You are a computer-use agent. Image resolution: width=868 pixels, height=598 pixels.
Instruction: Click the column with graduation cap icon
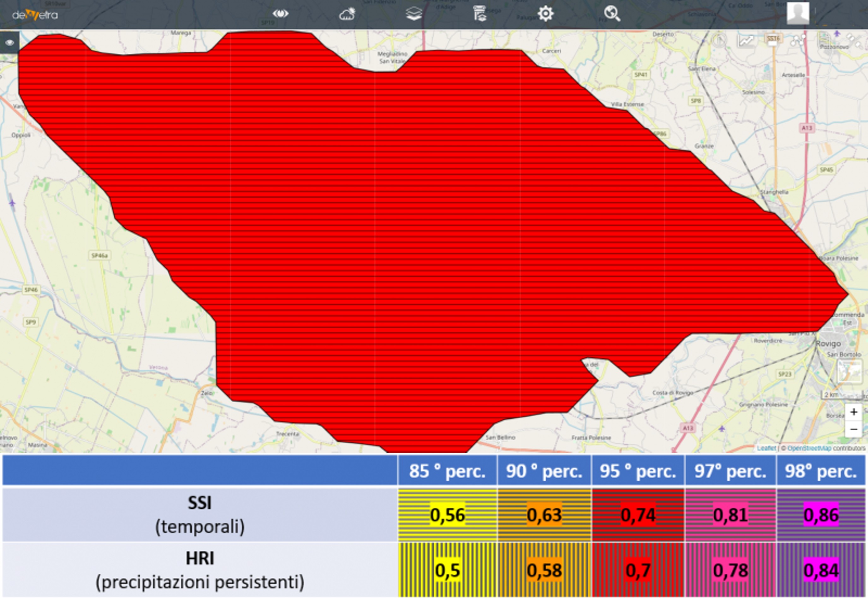pos(479,14)
